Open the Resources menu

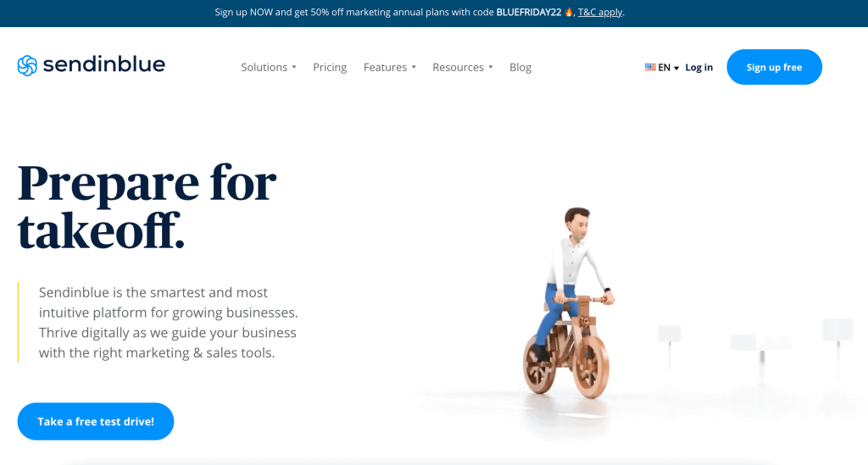(459, 67)
